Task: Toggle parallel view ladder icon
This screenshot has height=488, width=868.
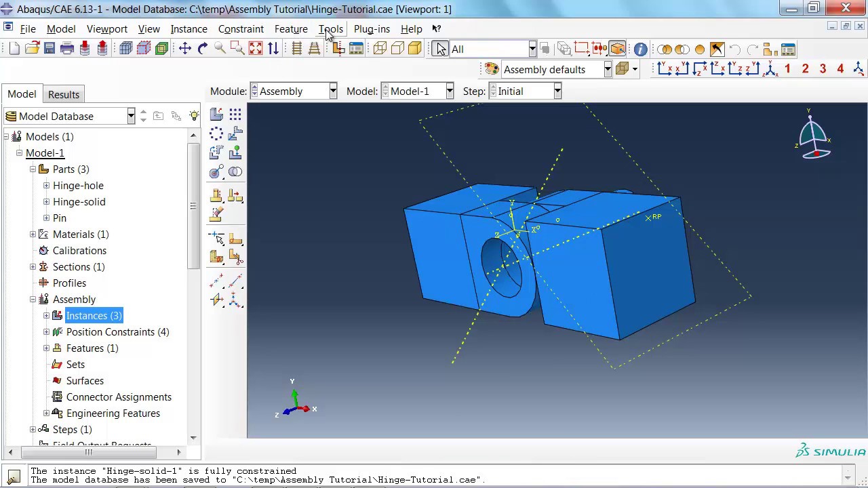Action: tap(296, 48)
